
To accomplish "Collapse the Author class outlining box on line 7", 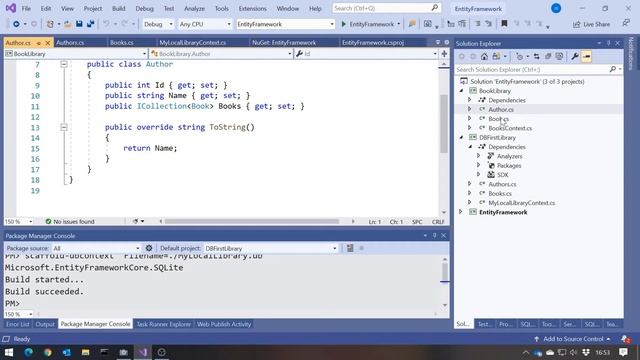I will click(64, 64).
